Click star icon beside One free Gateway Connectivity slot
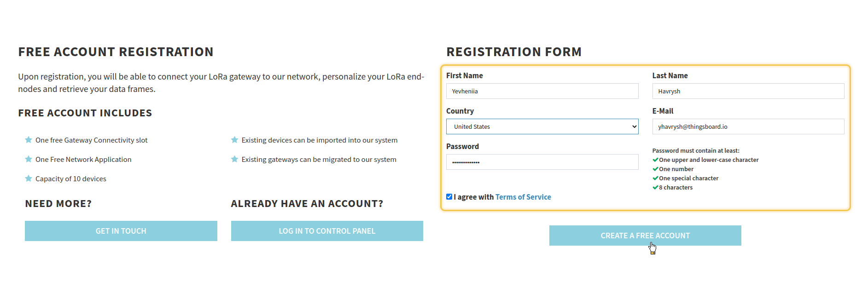868x299 pixels. [x=29, y=140]
